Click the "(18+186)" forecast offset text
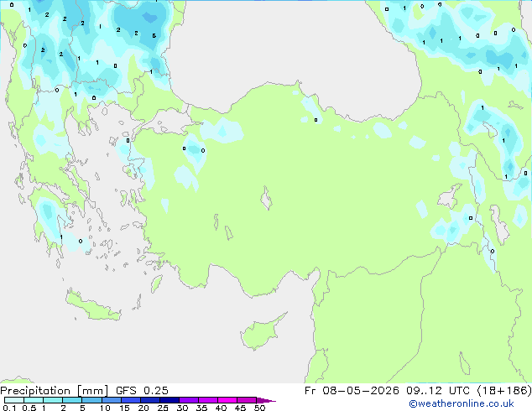This screenshot has height=411, width=532. pyautogui.click(x=504, y=391)
